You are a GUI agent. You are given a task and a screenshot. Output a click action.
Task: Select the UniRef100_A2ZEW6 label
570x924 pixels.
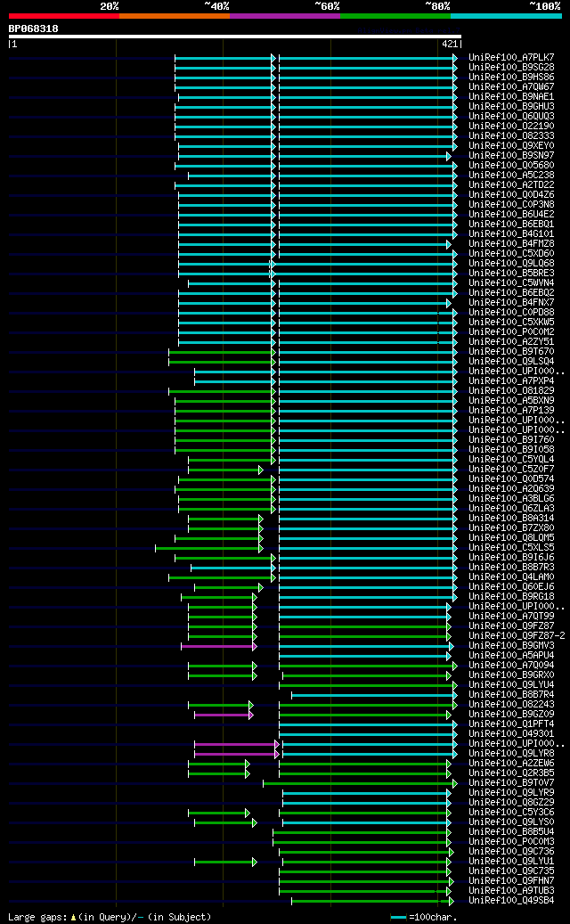[x=511, y=763]
